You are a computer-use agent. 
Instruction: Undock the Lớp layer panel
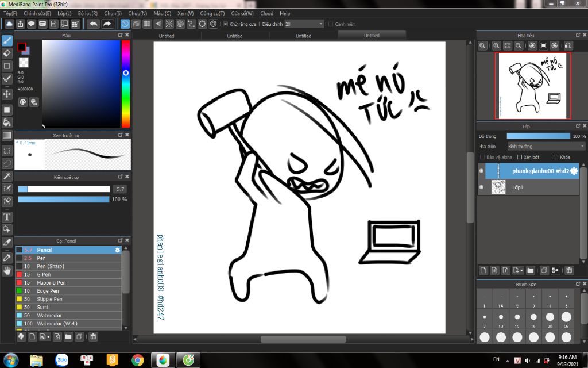(578, 126)
